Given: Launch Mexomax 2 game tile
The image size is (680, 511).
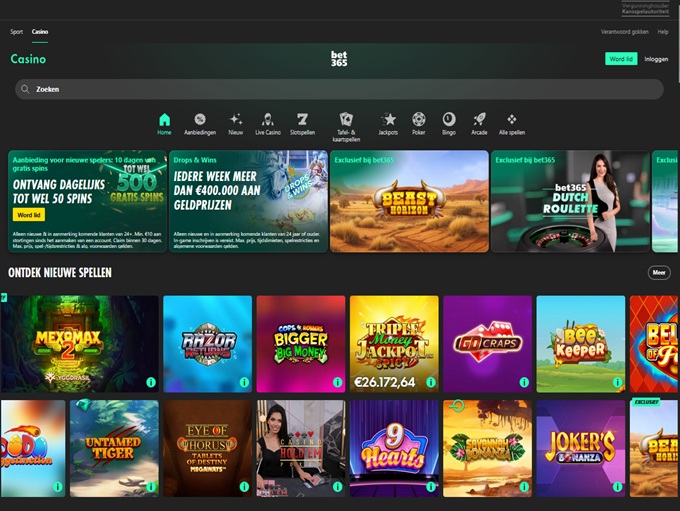Looking at the screenshot, I should coord(79,344).
